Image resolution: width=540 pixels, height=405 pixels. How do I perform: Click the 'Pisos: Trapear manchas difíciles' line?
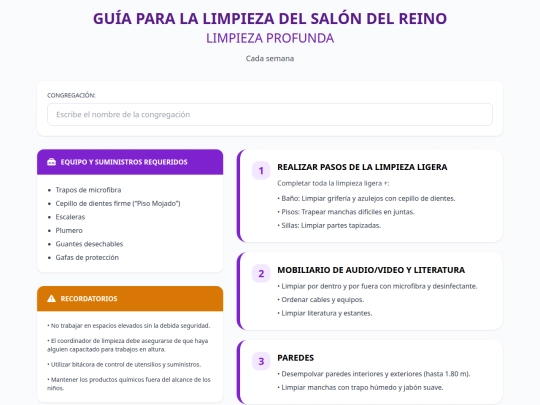coord(346,212)
